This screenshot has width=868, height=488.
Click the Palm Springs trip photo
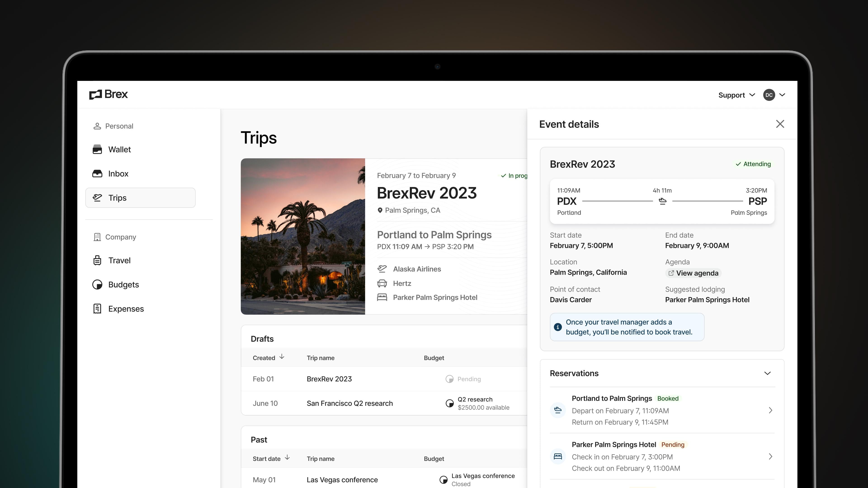point(303,236)
